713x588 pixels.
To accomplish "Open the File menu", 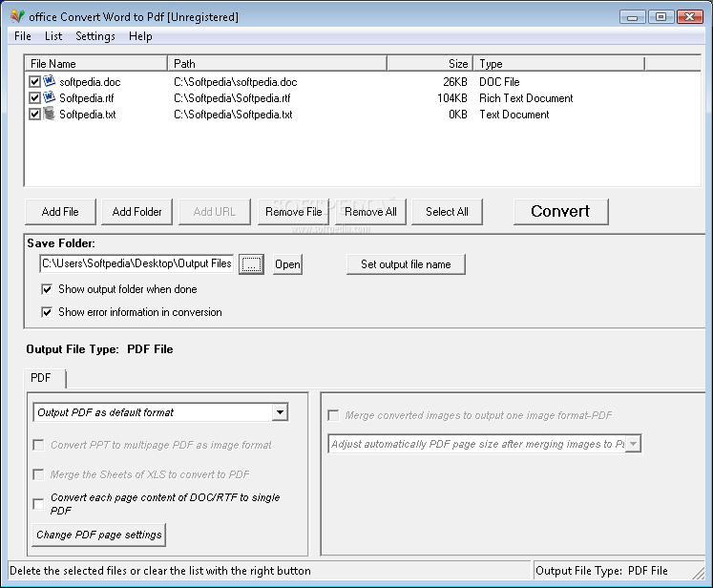I will pos(22,36).
